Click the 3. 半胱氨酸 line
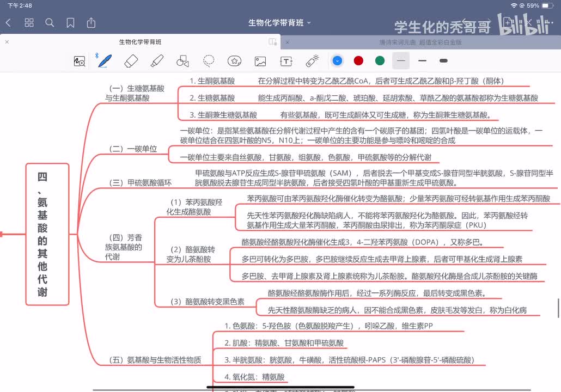 pyautogui.click(x=350, y=360)
